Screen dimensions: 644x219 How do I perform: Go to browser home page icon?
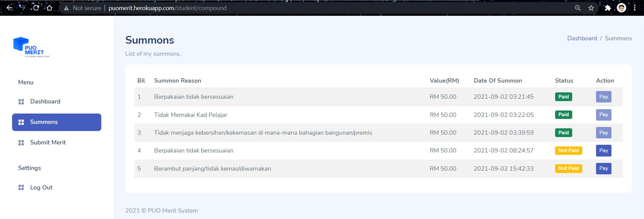pos(49,8)
